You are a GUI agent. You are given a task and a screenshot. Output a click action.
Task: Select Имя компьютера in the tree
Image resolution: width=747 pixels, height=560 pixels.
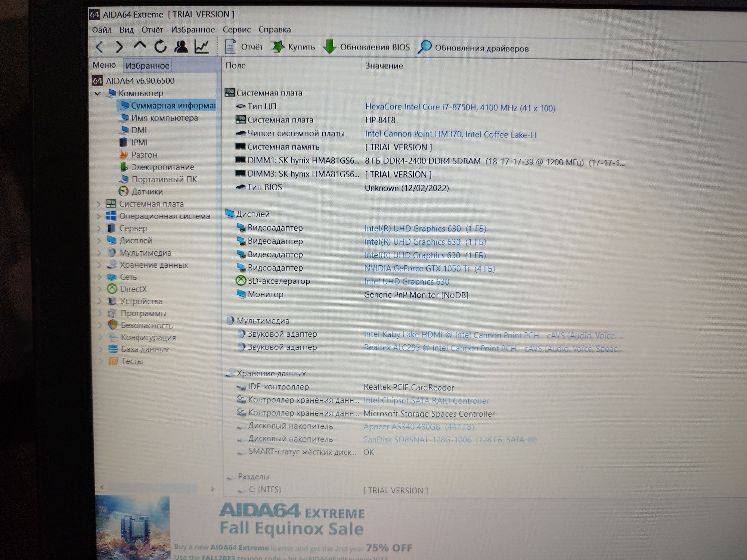pos(158,118)
